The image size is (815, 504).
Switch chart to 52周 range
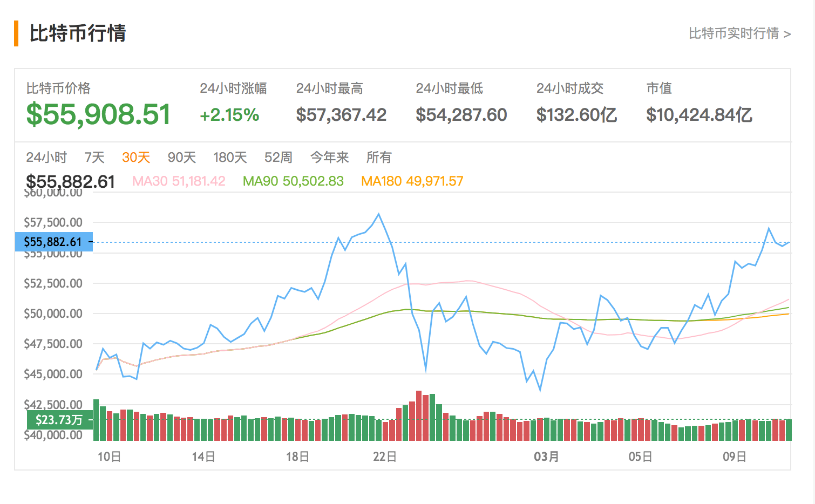point(279,157)
